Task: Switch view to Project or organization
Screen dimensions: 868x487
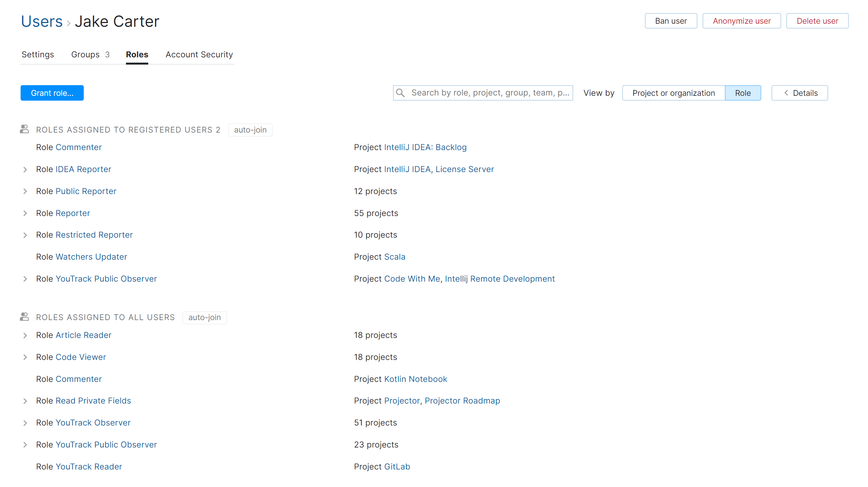Action: click(x=673, y=93)
